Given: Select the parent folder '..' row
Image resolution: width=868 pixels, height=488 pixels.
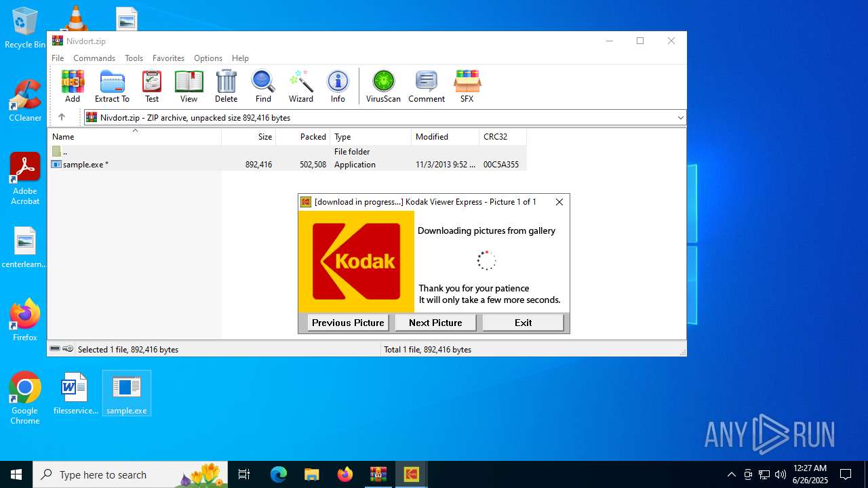Looking at the screenshot, I should 287,152.
